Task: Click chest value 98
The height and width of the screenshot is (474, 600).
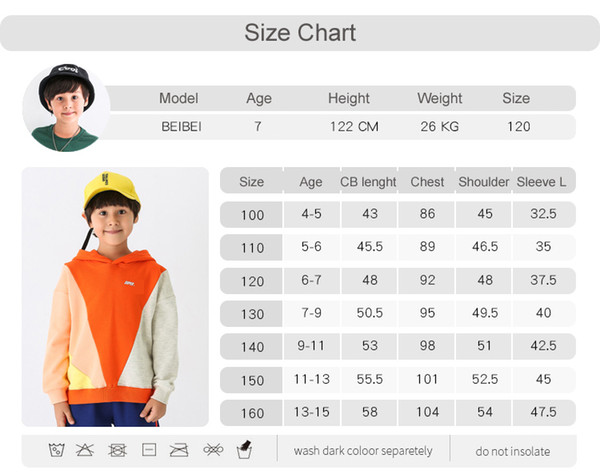Action: (427, 346)
